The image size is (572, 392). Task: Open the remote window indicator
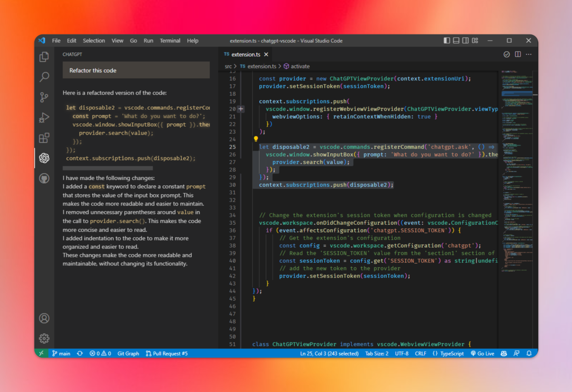point(41,353)
